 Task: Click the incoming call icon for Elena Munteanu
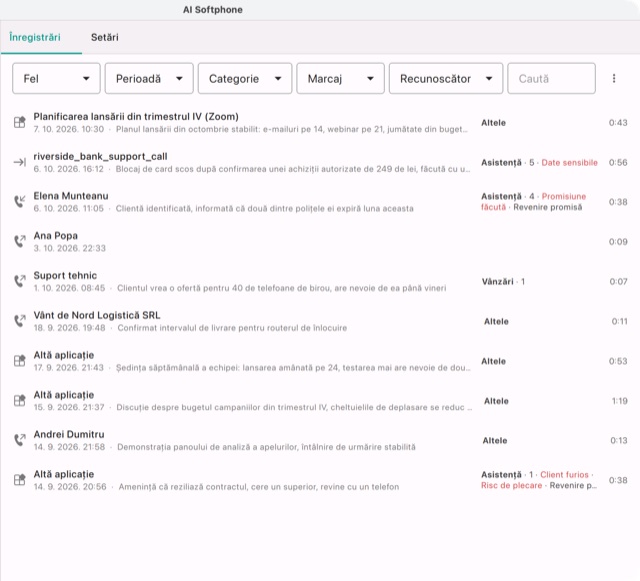[20, 202]
